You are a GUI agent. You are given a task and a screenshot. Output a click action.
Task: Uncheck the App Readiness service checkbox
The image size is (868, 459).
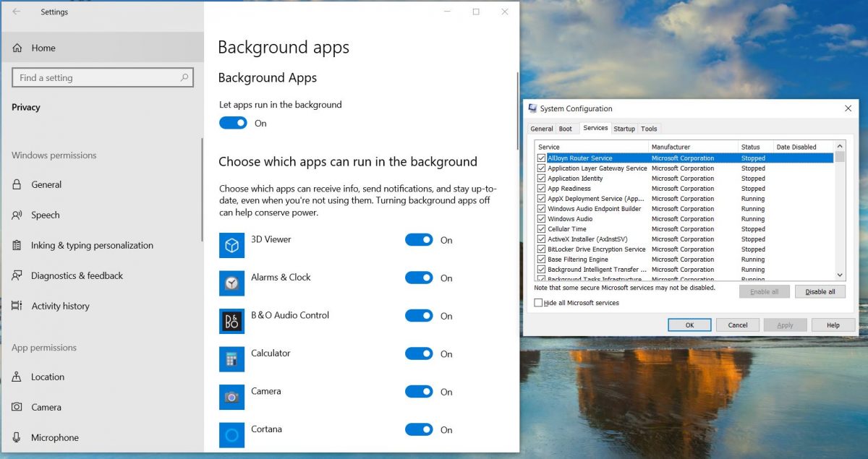pyautogui.click(x=541, y=189)
